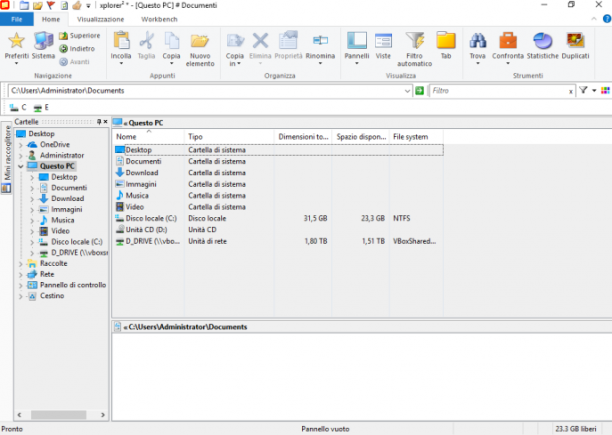Click the green Go arrow beside address bar
The width and height of the screenshot is (612, 435).
[420, 91]
